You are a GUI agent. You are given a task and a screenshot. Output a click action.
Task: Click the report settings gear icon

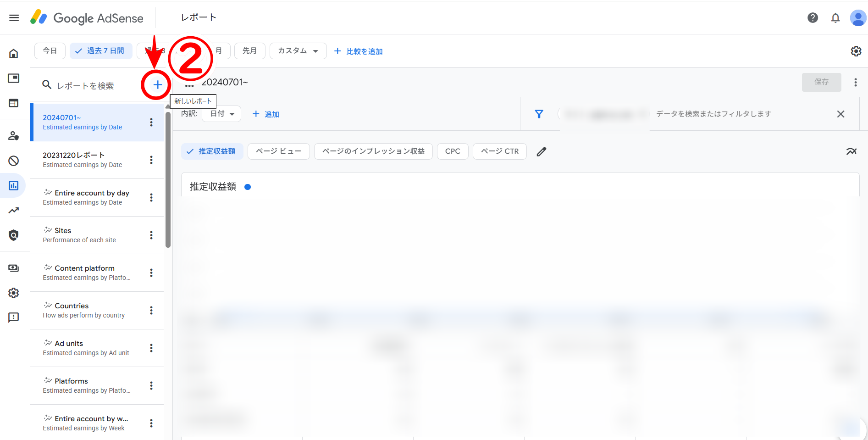click(x=856, y=51)
